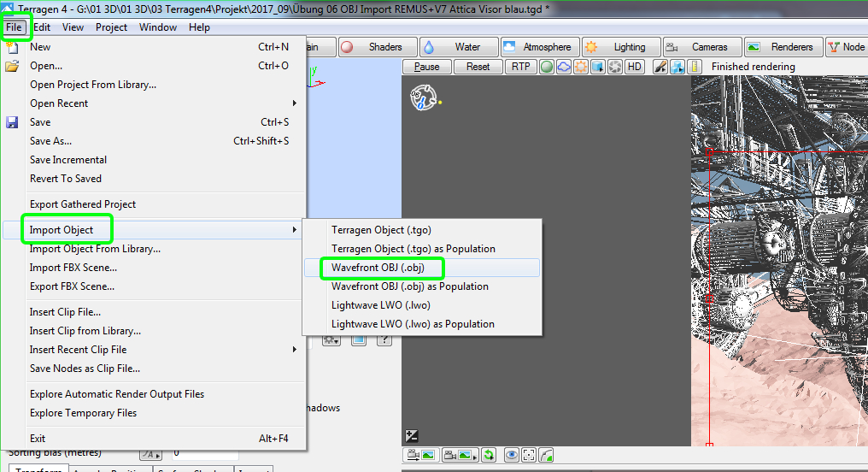
Task: Click the sun icon on Lighting button
Action: click(x=591, y=48)
